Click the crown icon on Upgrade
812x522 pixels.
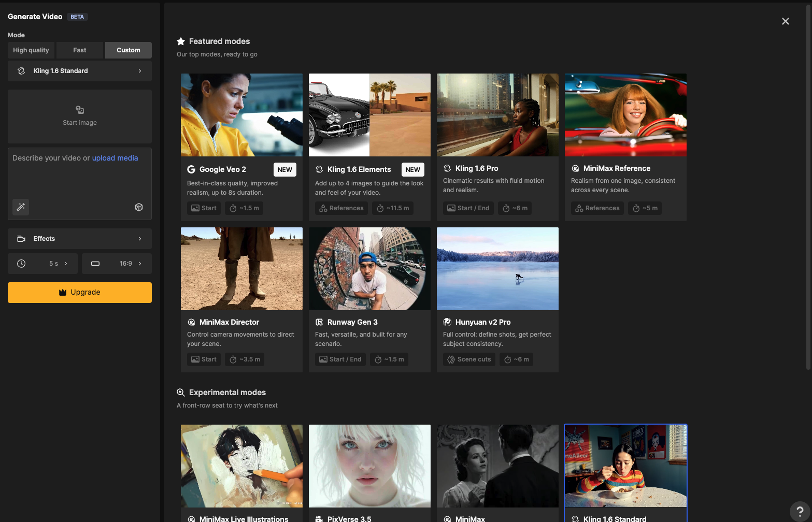63,293
